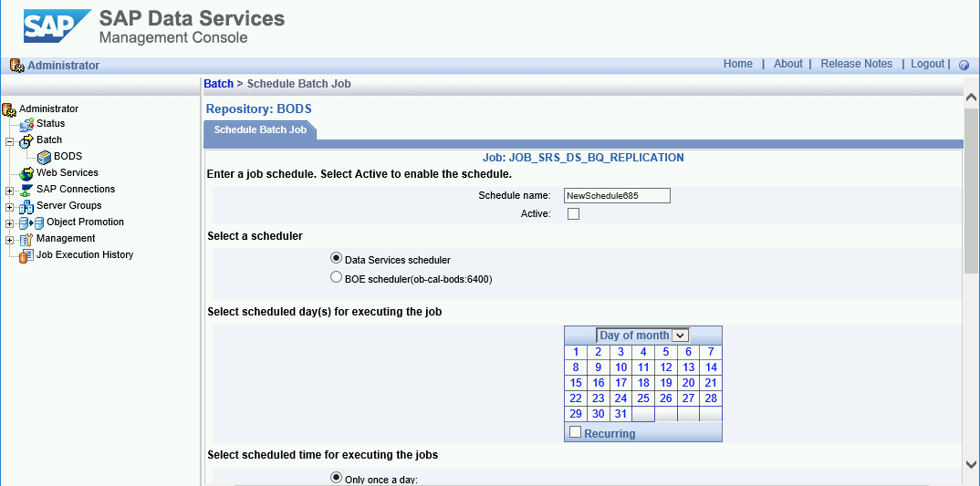Click the Repository: BODS heading
Viewport: 980px width, 486px height.
[x=259, y=109]
